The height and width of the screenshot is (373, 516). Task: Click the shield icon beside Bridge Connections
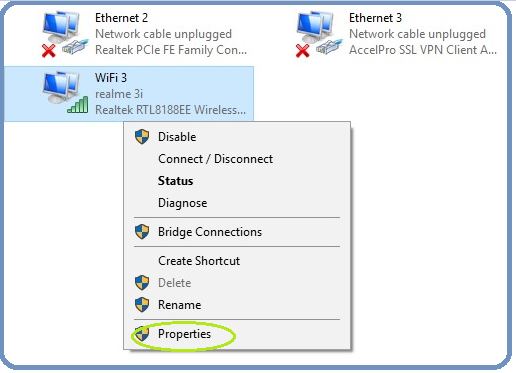[x=142, y=232]
